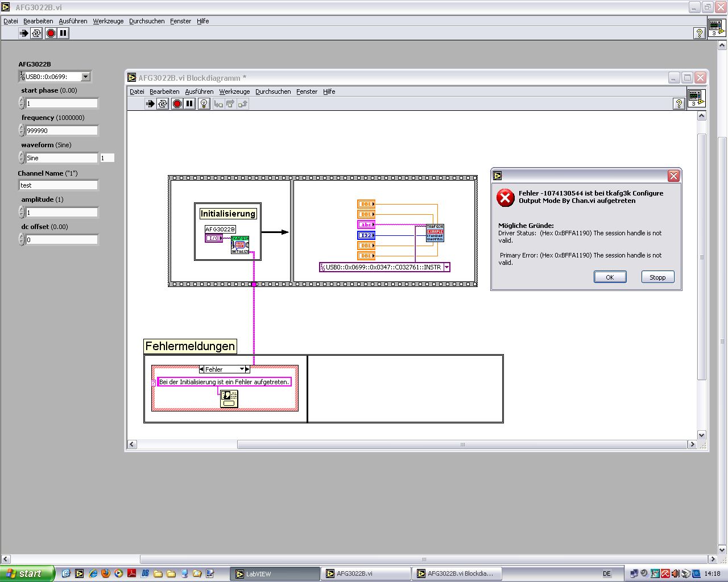
Task: Open the Fehler case selector dropdown
Action: (x=242, y=369)
